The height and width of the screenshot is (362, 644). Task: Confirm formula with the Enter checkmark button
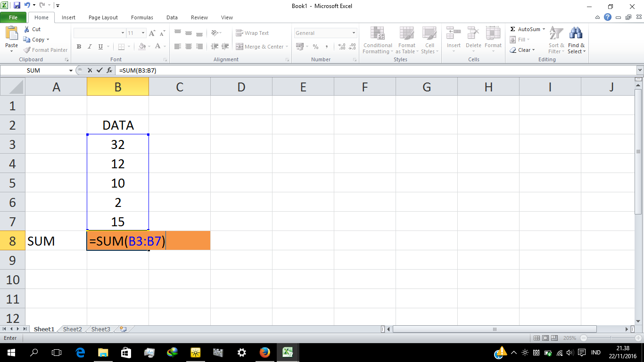pyautogui.click(x=99, y=70)
